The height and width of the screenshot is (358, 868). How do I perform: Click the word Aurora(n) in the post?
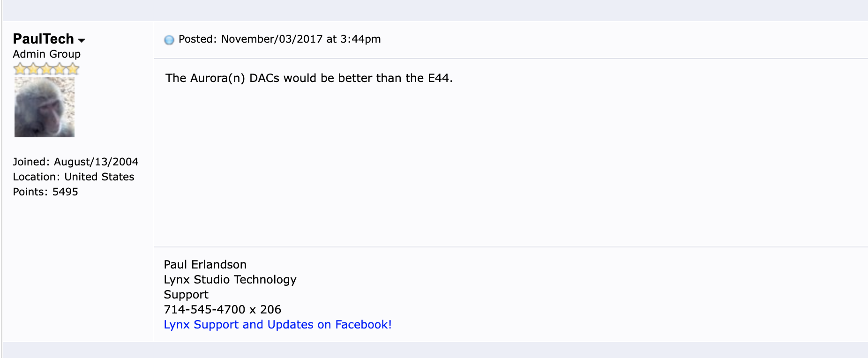point(217,78)
